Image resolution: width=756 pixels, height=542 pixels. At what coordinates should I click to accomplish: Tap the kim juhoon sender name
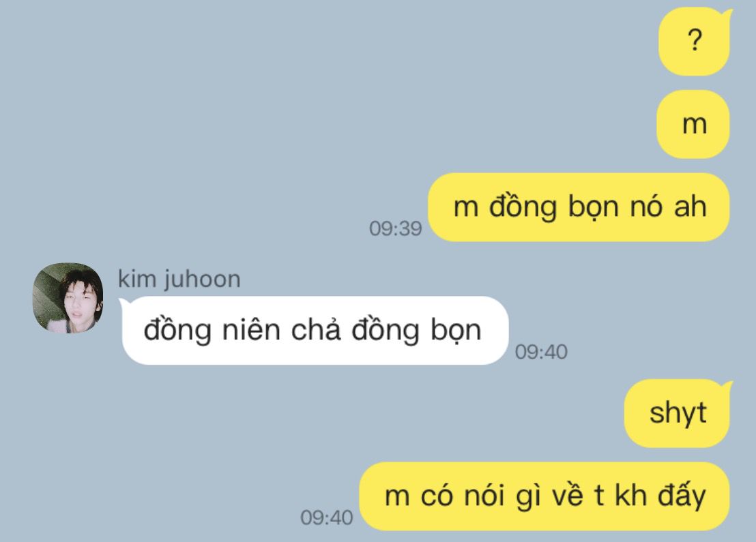[179, 280]
